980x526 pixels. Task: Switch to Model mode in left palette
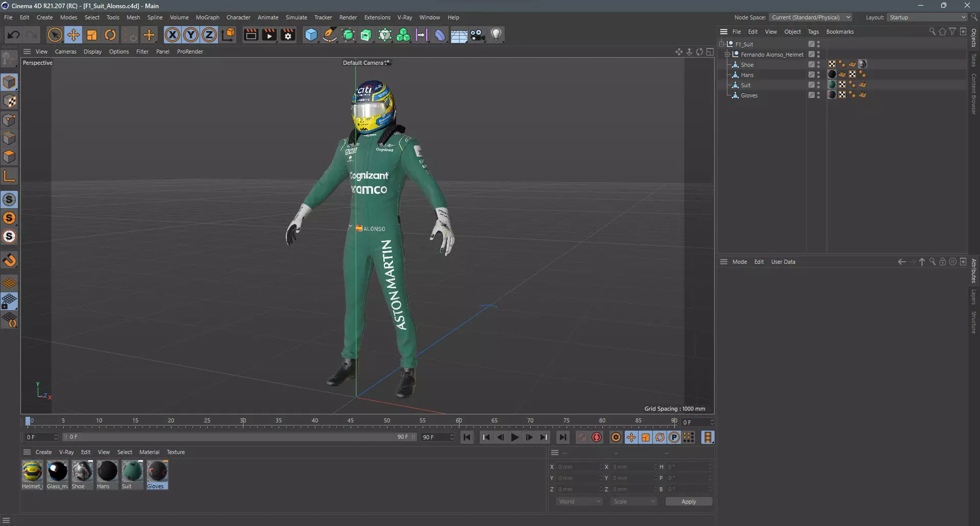10,82
